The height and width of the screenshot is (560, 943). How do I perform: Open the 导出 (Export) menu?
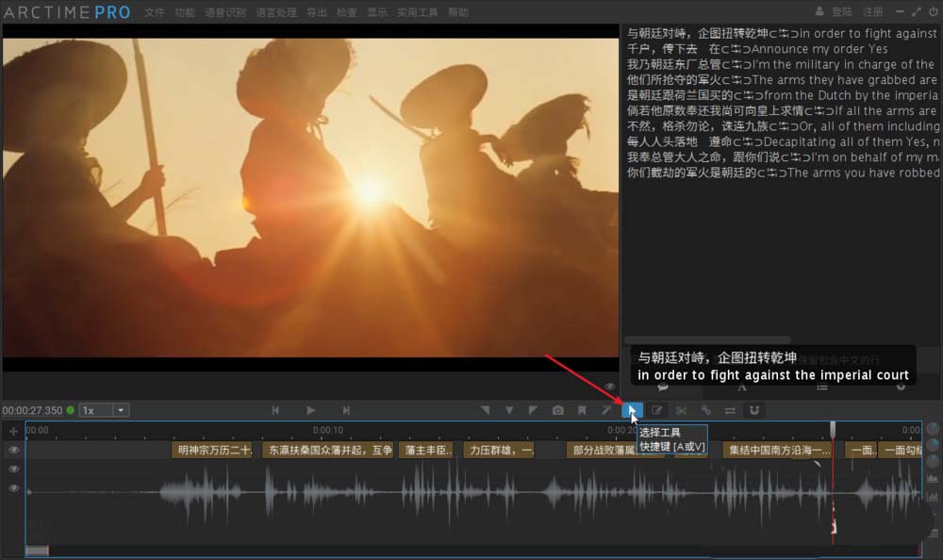(316, 12)
